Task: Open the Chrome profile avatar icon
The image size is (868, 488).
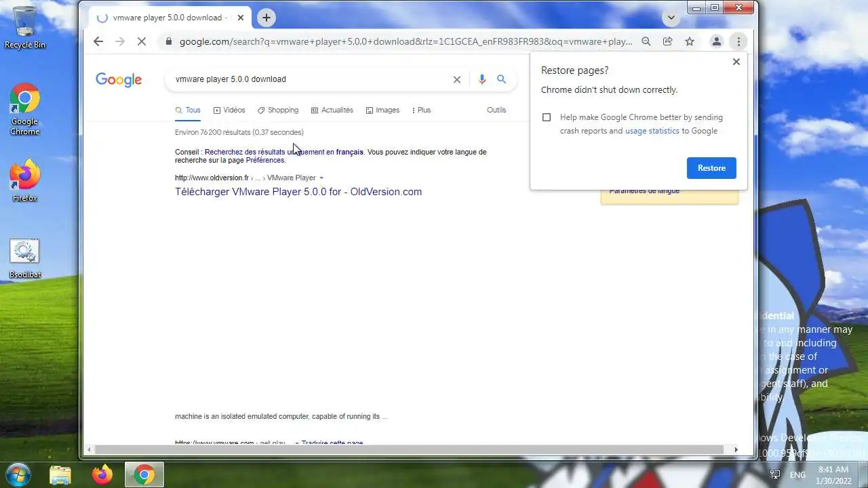Action: point(716,41)
